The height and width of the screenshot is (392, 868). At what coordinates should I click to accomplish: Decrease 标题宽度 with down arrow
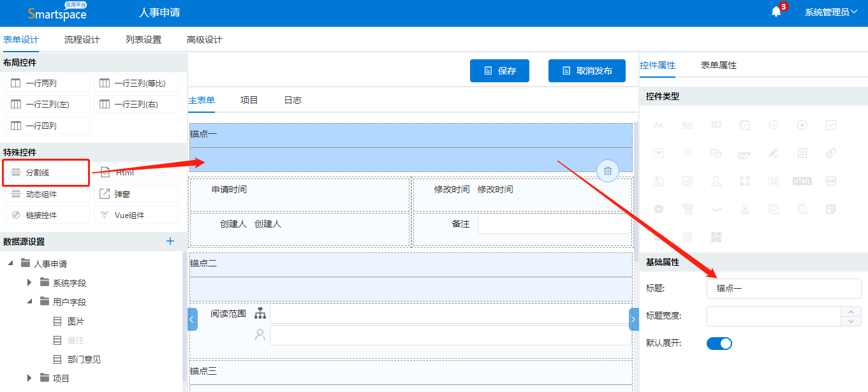(851, 321)
